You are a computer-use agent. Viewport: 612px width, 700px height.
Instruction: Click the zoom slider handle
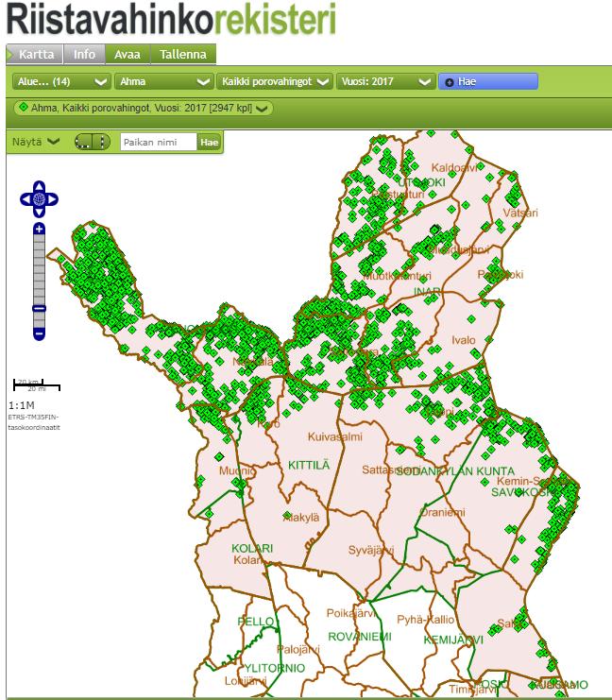(40, 309)
